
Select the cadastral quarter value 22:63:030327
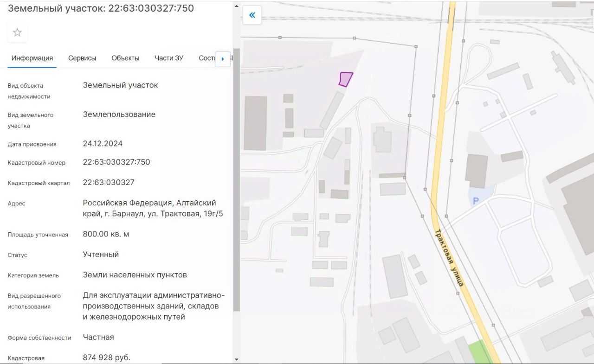(x=109, y=182)
